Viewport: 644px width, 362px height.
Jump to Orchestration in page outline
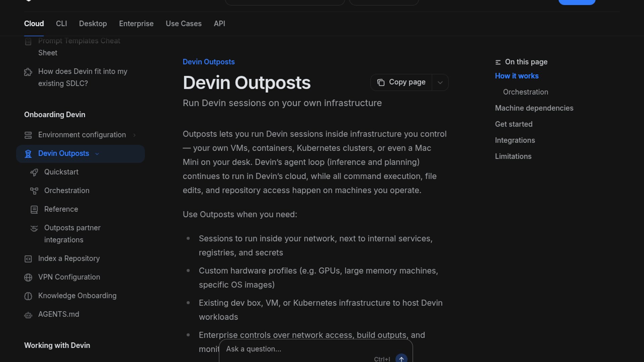point(525,92)
